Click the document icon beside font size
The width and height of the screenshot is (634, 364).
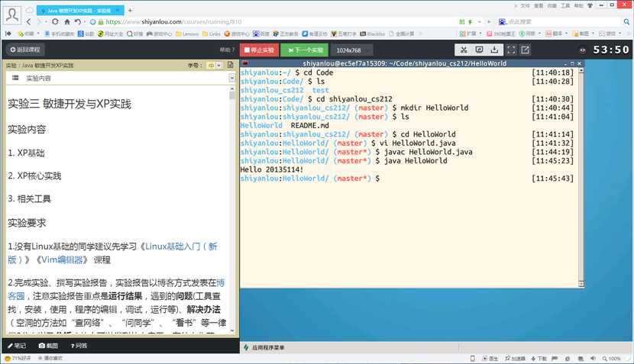[230, 65]
